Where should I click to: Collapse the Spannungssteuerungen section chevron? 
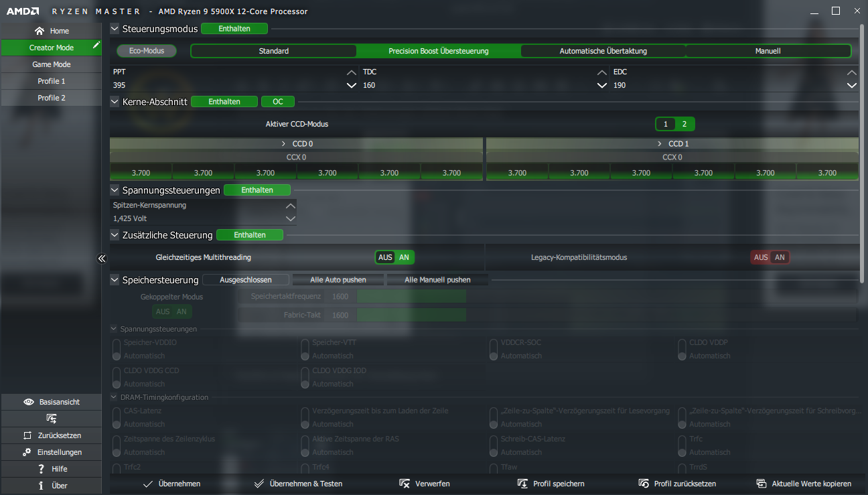click(115, 190)
